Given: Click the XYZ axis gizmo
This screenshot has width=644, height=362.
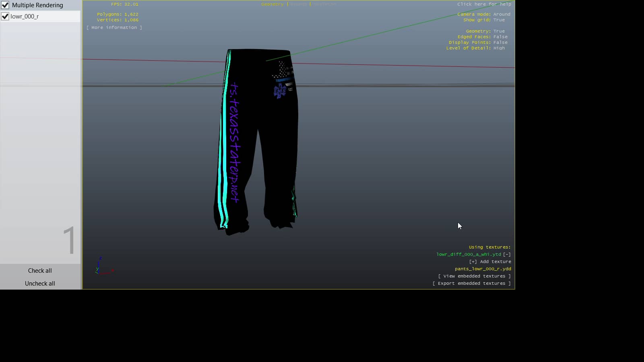Looking at the screenshot, I should tap(104, 266).
